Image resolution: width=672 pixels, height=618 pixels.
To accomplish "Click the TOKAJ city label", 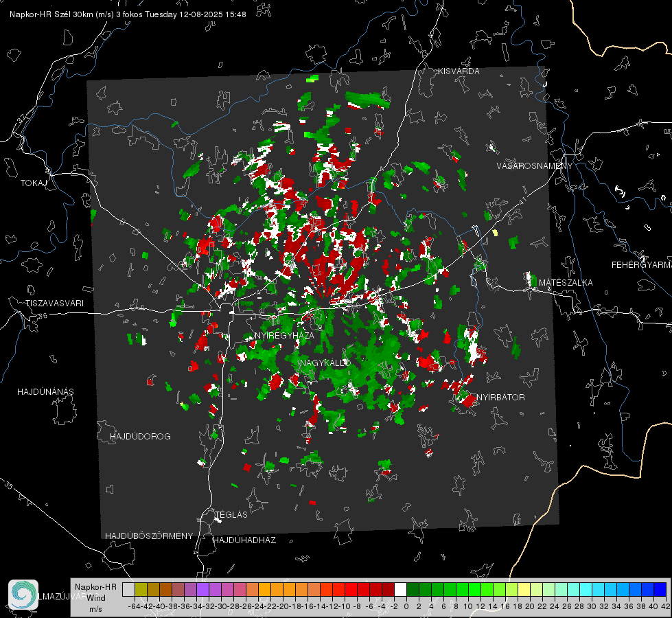I will coord(34,183).
